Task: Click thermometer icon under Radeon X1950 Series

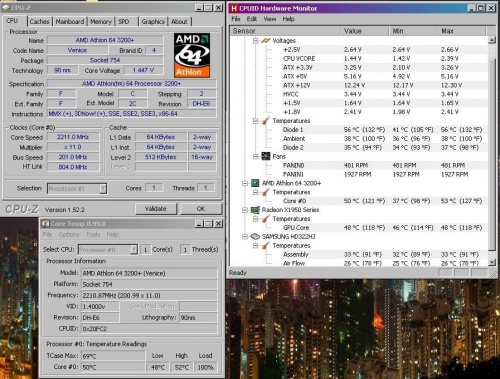Action: (x=266, y=219)
